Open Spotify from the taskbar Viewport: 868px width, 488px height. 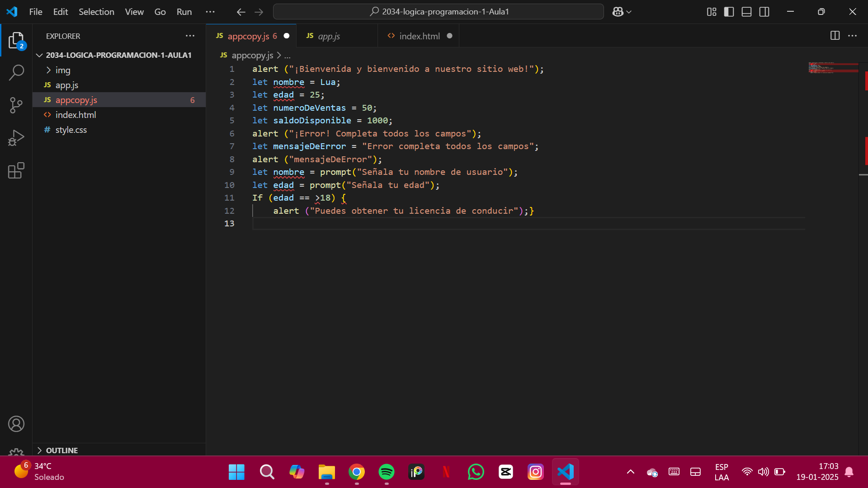(x=387, y=472)
